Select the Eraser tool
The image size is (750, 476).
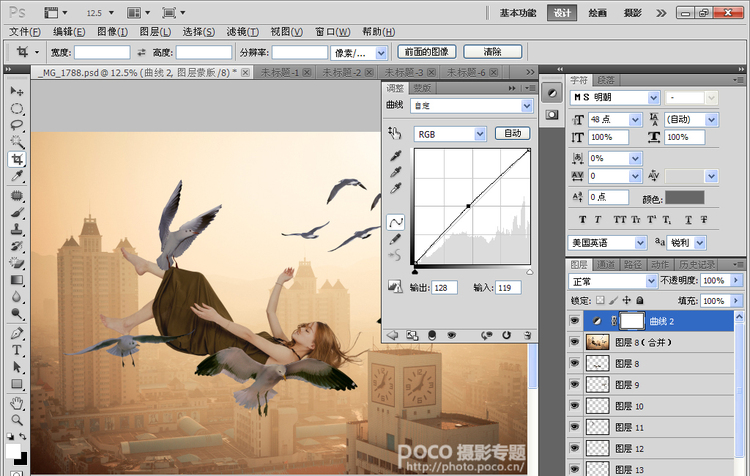pyautogui.click(x=17, y=263)
